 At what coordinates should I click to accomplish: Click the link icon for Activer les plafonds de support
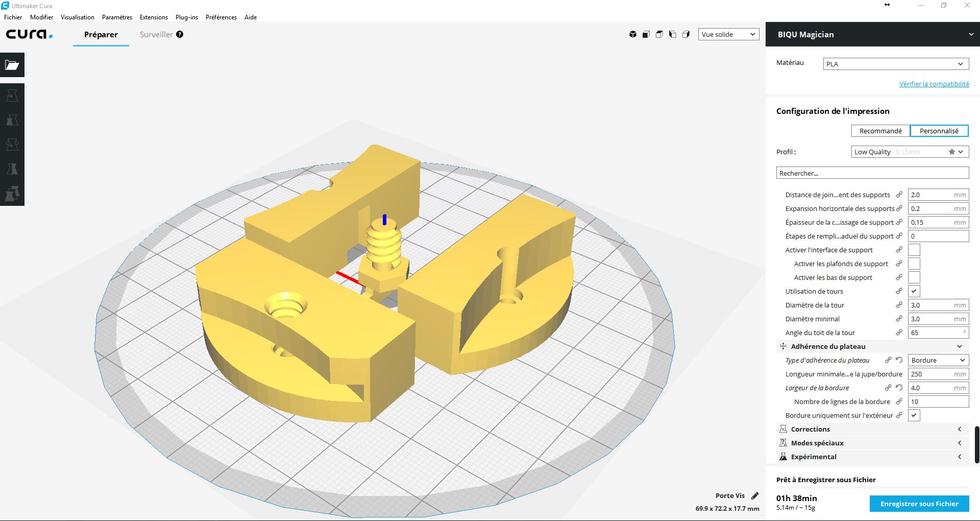[899, 264]
